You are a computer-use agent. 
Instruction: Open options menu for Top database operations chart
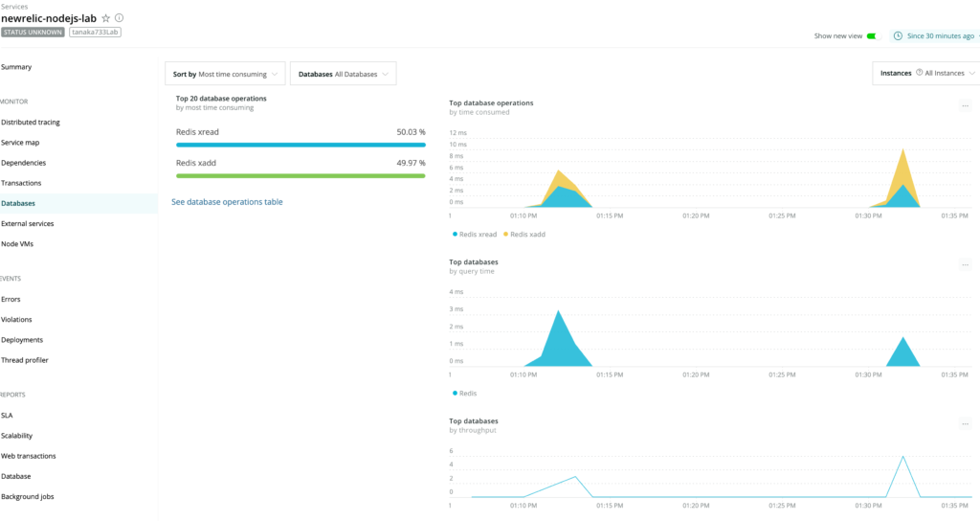[x=965, y=105]
